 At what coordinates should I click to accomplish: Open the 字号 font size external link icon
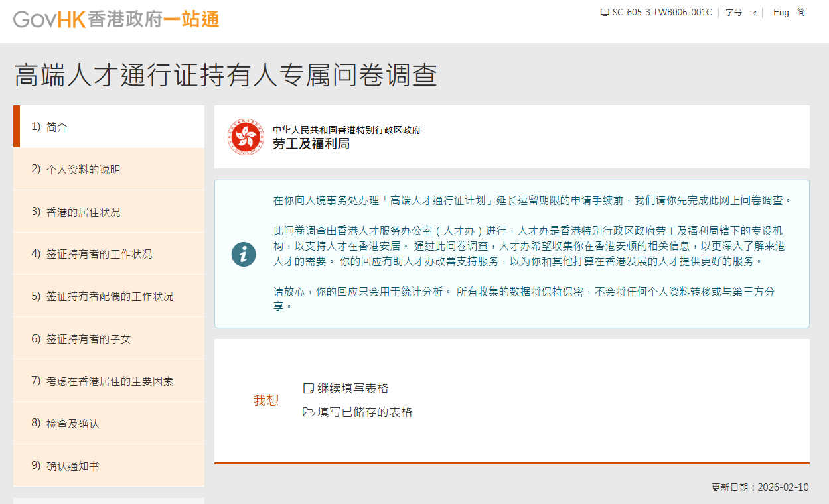[x=753, y=12]
